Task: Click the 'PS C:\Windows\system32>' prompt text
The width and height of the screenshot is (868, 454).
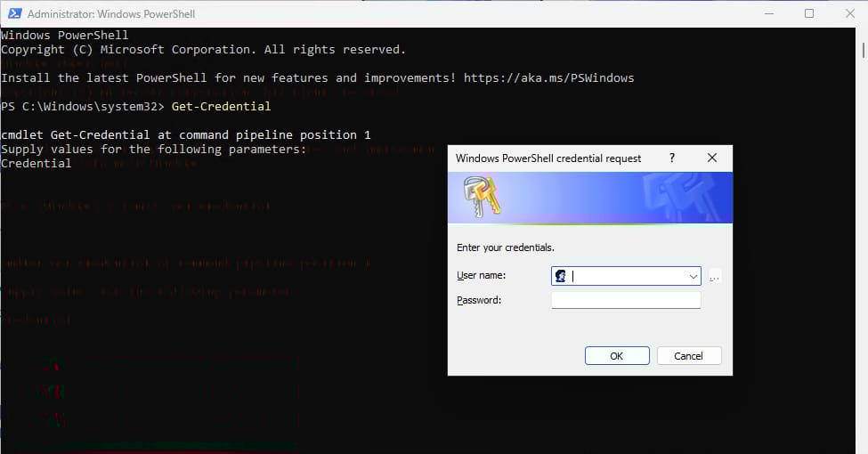Action: pos(83,106)
